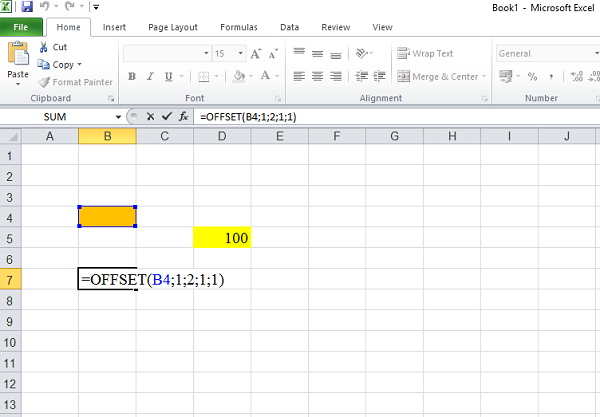Click the Font Color A icon
This screenshot has width=600, height=417.
(265, 76)
